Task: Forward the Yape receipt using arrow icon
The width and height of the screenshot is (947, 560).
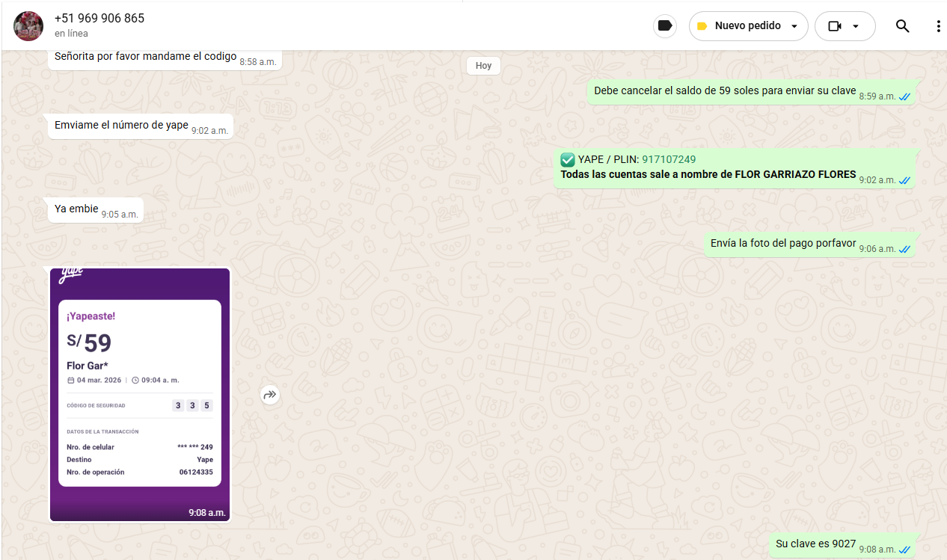Action: pyautogui.click(x=270, y=395)
